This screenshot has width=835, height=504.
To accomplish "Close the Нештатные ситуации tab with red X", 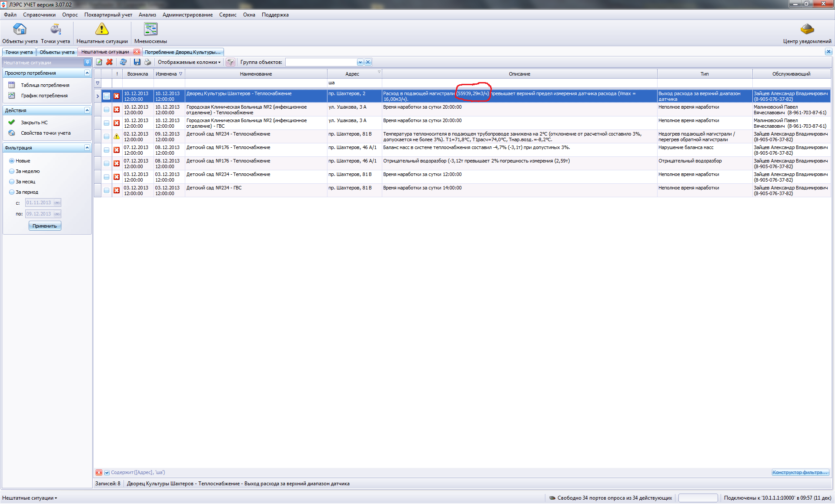I will (x=137, y=52).
